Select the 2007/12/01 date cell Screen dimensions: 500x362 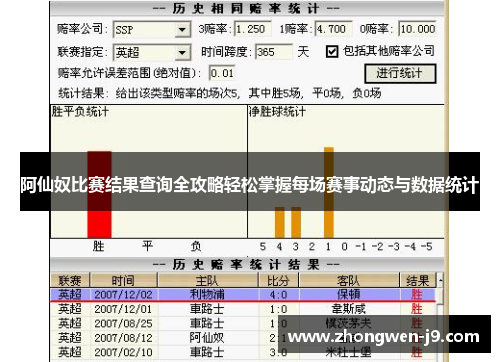(x=123, y=309)
